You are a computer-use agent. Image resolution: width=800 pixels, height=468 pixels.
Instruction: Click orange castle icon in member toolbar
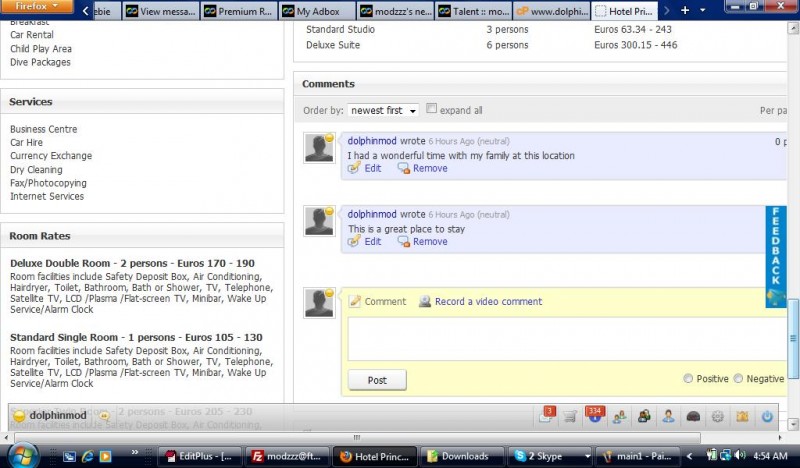(742, 416)
